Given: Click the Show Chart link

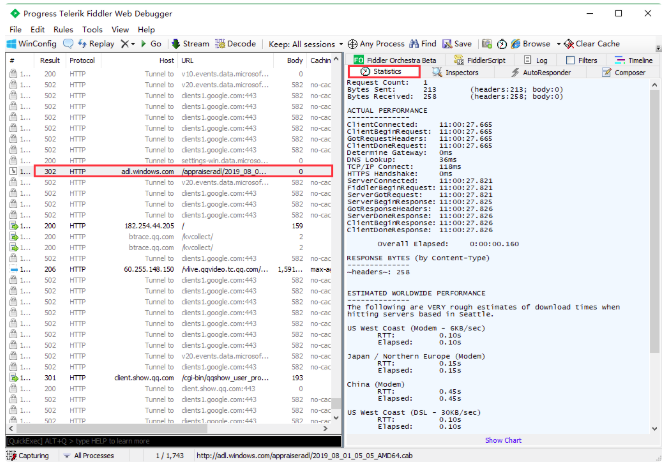Looking at the screenshot, I should tap(503, 440).
